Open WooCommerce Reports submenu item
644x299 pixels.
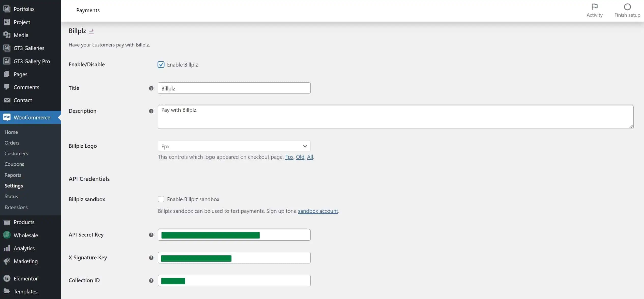point(13,175)
